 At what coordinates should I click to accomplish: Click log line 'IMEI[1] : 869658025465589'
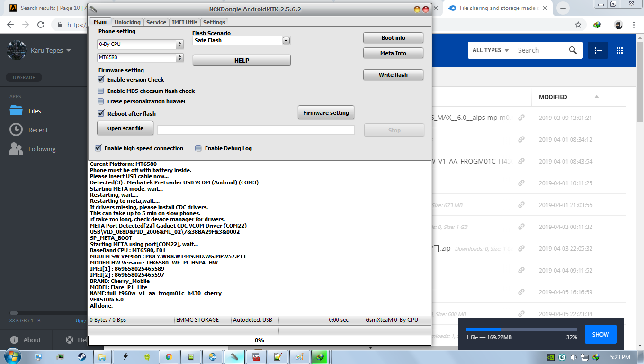pyautogui.click(x=127, y=269)
